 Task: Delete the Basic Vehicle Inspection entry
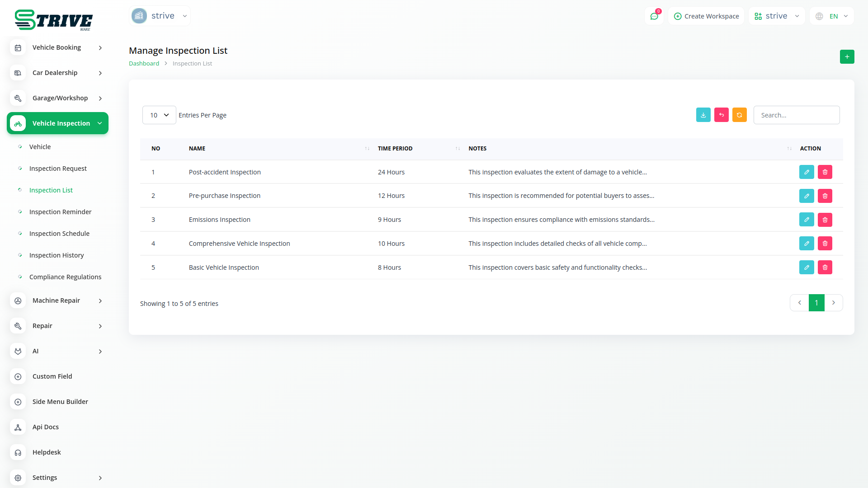click(x=825, y=267)
